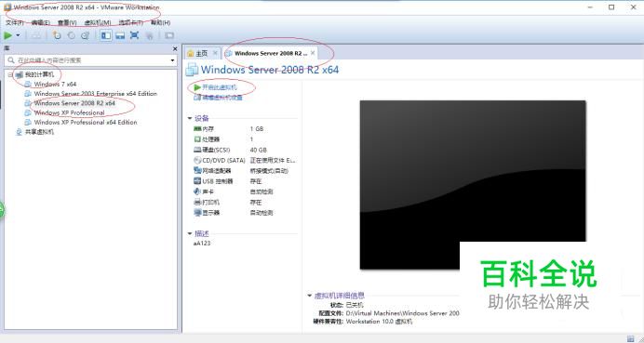Collapse the 设备 section

click(x=190, y=118)
